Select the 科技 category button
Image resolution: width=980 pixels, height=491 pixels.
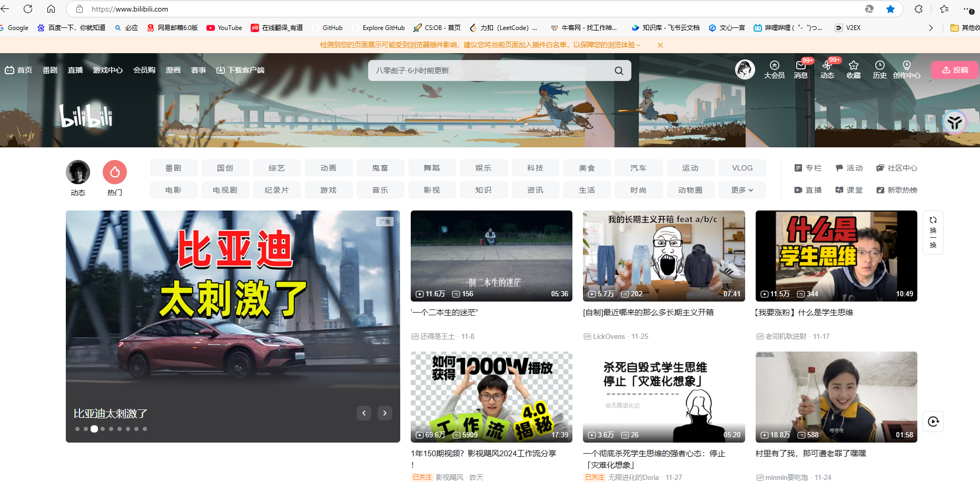[x=535, y=168]
